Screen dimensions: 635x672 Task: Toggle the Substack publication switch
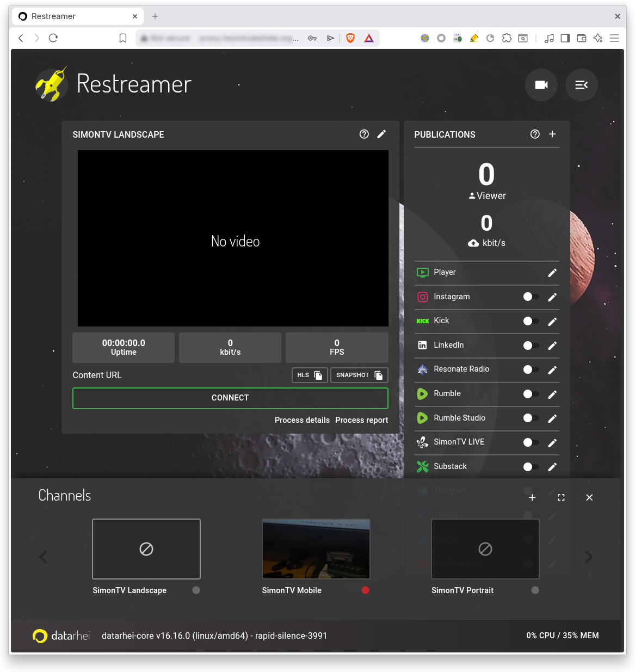(x=531, y=467)
